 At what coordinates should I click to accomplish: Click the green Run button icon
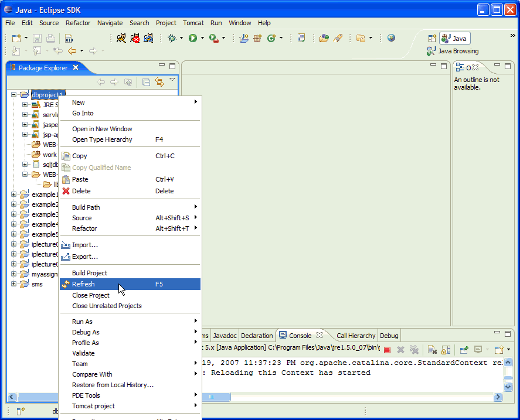[x=192, y=38]
